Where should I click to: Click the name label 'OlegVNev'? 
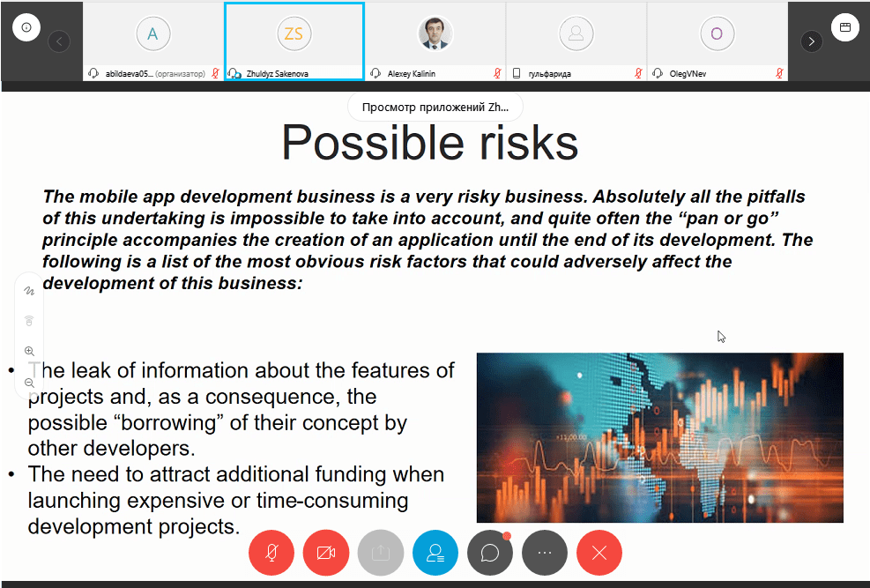coord(688,74)
